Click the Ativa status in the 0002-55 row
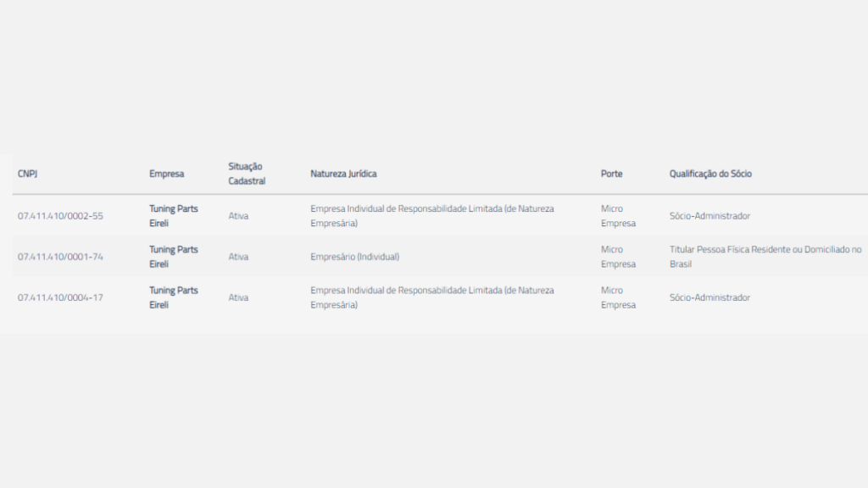Image resolution: width=868 pixels, height=488 pixels. (238, 216)
